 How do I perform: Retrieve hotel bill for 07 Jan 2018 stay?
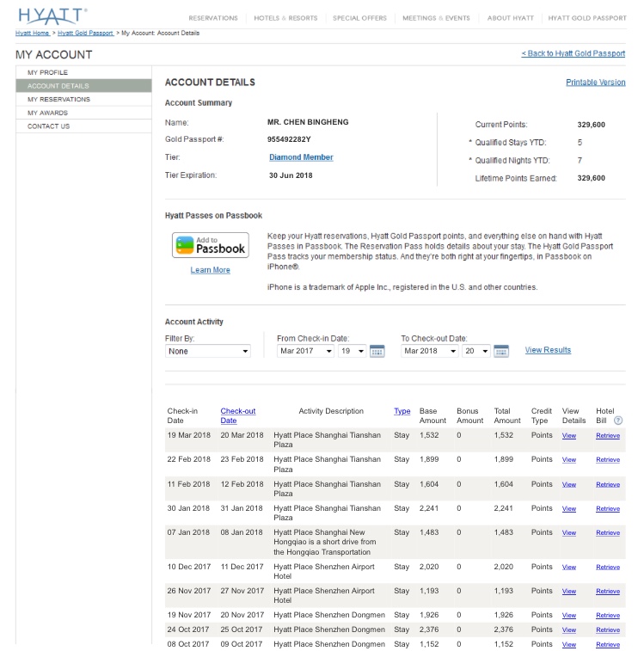point(608,532)
